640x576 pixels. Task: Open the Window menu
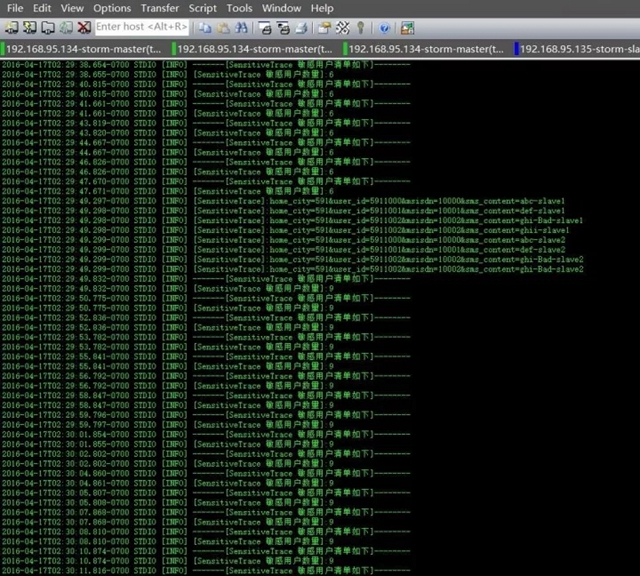pos(282,8)
